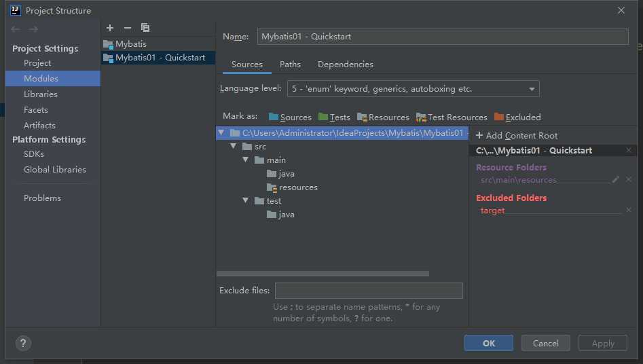Mark folder as Excluded

click(x=517, y=117)
